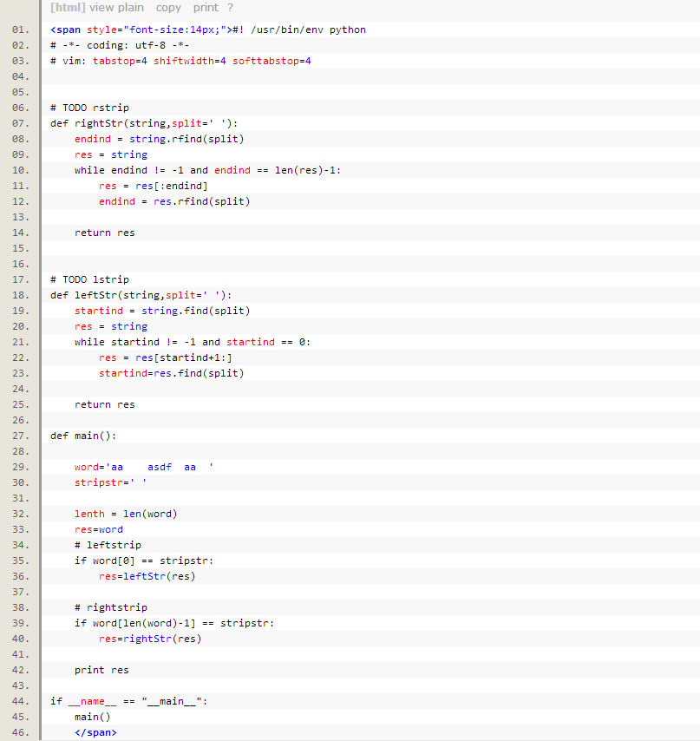Click 'endind = res.rfind(split)' line
This screenshot has height=741, width=700.
pos(174,201)
